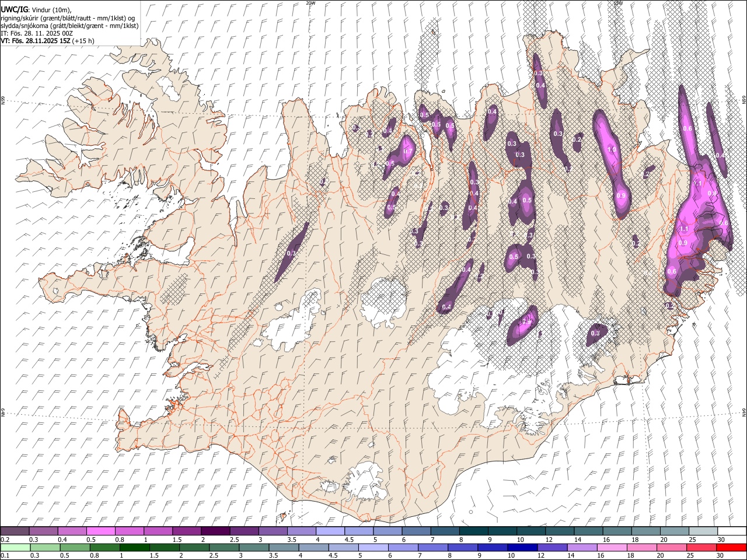Pick the white 30 swatch in upper scale

point(732,531)
